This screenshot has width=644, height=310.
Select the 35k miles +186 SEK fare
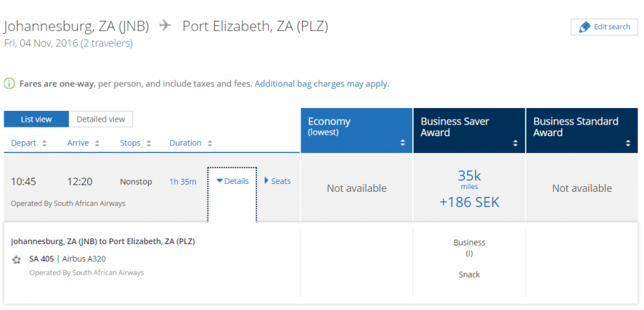(x=469, y=188)
